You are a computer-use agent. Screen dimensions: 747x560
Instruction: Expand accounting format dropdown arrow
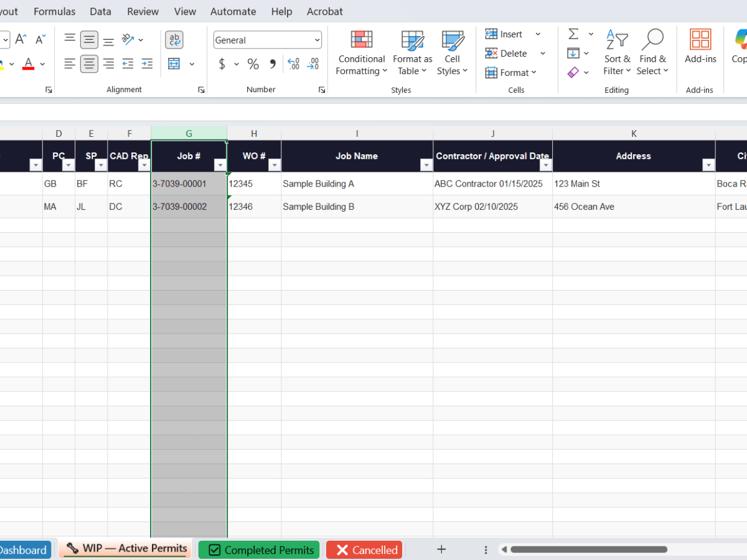click(x=237, y=63)
